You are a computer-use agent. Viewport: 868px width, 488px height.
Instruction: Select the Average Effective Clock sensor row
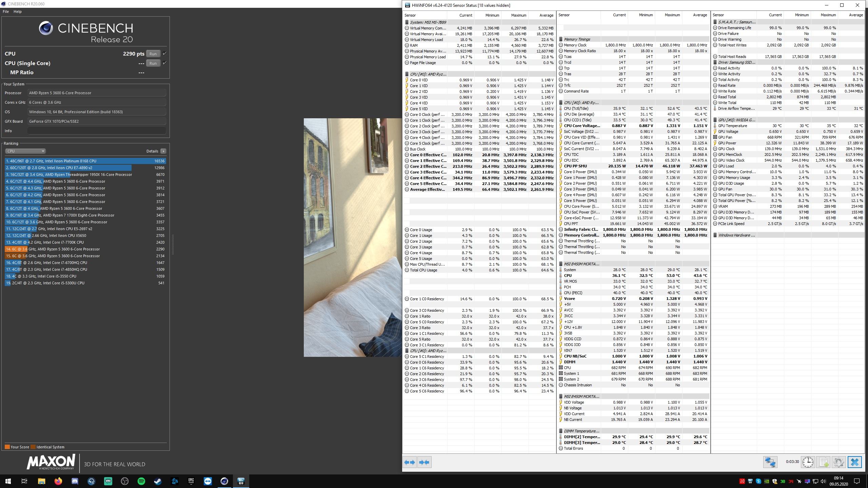coord(479,189)
